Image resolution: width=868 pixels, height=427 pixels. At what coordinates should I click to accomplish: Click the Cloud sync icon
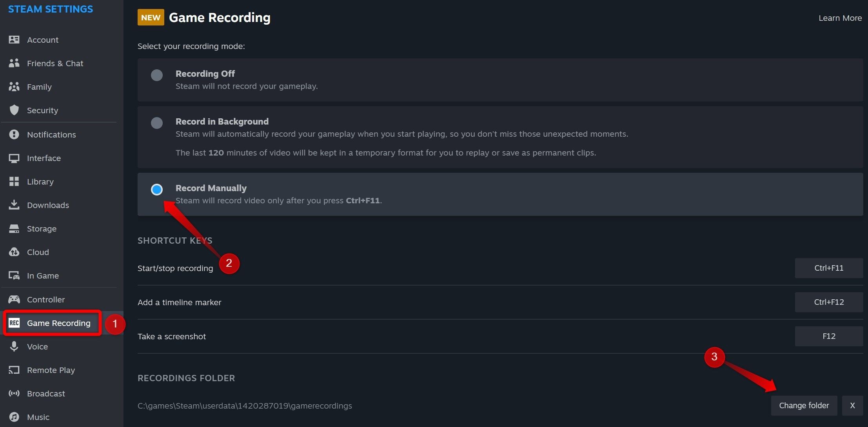point(14,252)
